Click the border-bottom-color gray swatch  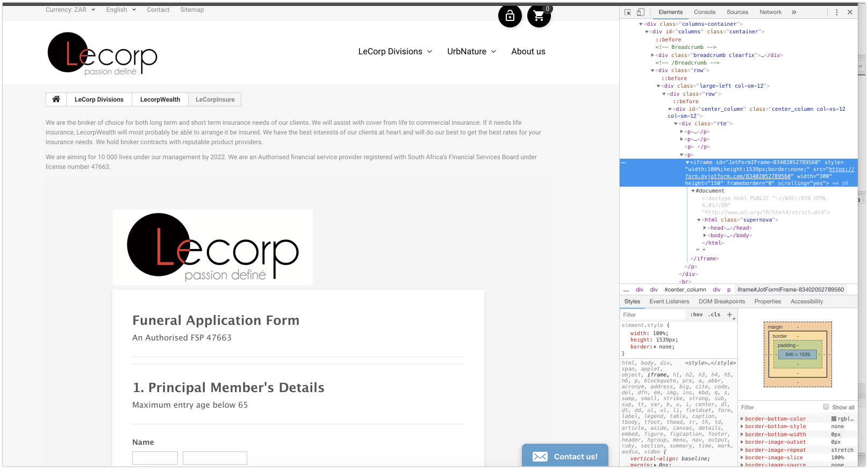click(x=834, y=419)
